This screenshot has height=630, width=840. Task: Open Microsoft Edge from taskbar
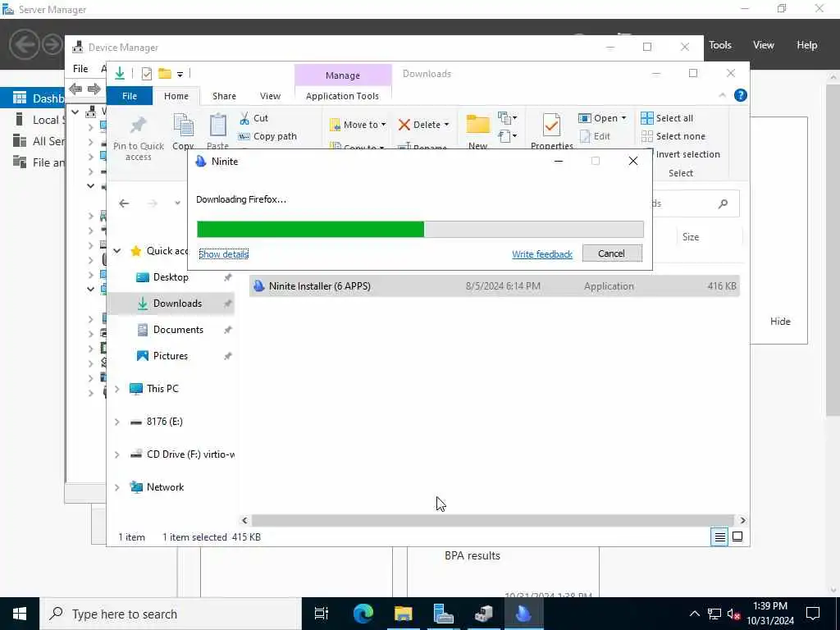(x=363, y=614)
